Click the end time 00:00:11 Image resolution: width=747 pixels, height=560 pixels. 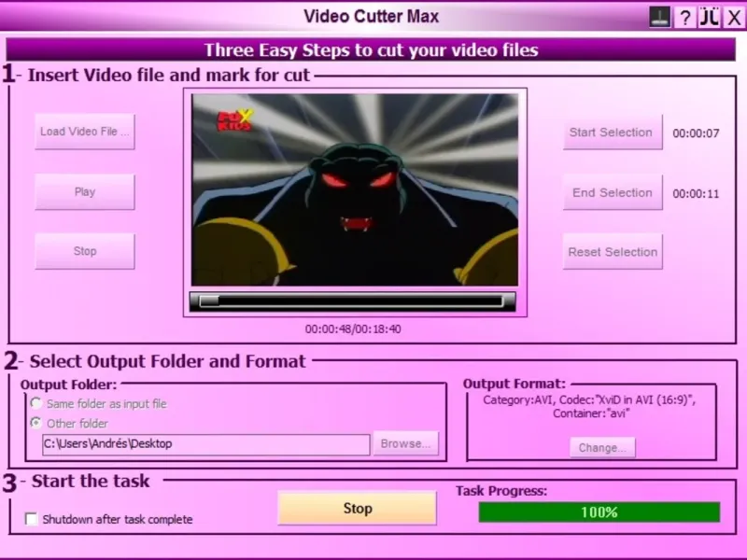696,194
